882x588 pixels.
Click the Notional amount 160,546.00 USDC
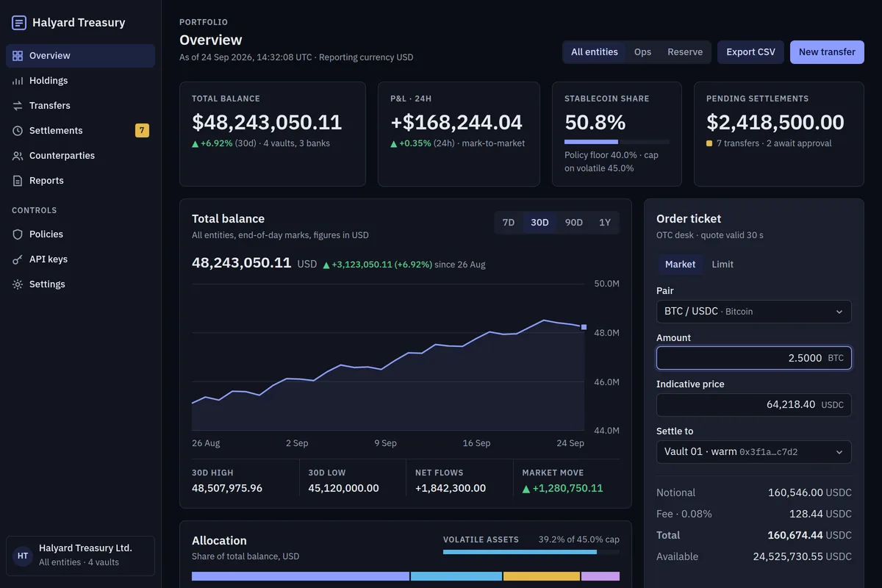[x=810, y=493]
